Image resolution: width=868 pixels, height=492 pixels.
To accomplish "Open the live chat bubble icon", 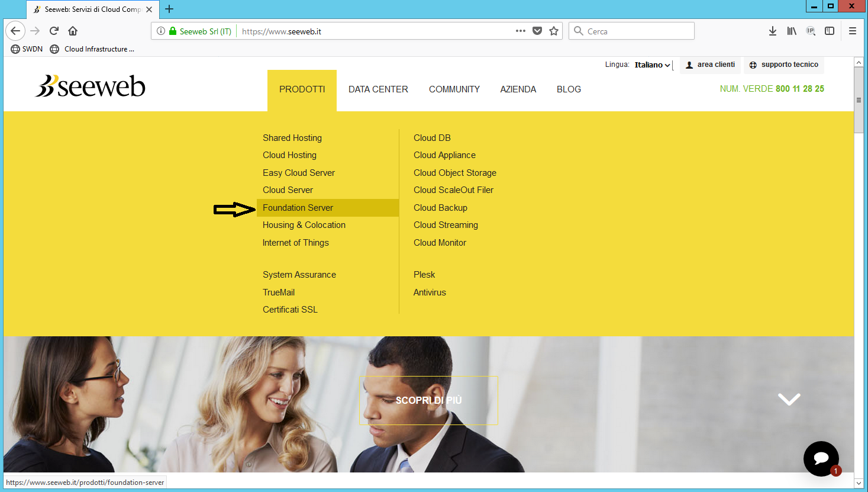I will [x=821, y=459].
